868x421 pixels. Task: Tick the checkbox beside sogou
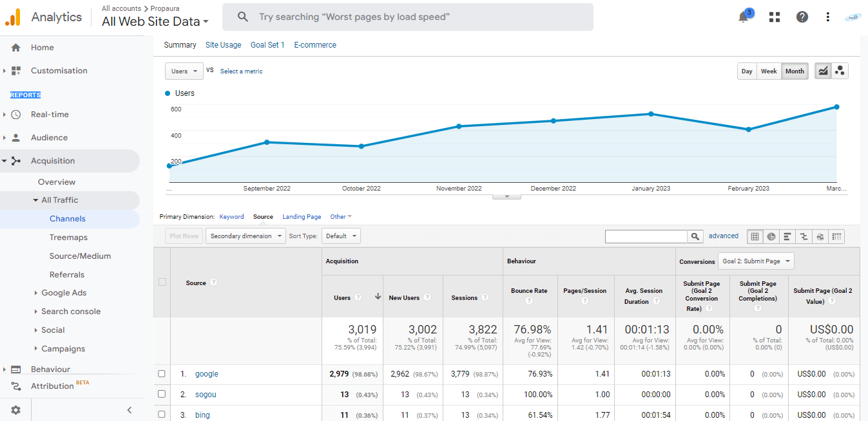tap(161, 395)
